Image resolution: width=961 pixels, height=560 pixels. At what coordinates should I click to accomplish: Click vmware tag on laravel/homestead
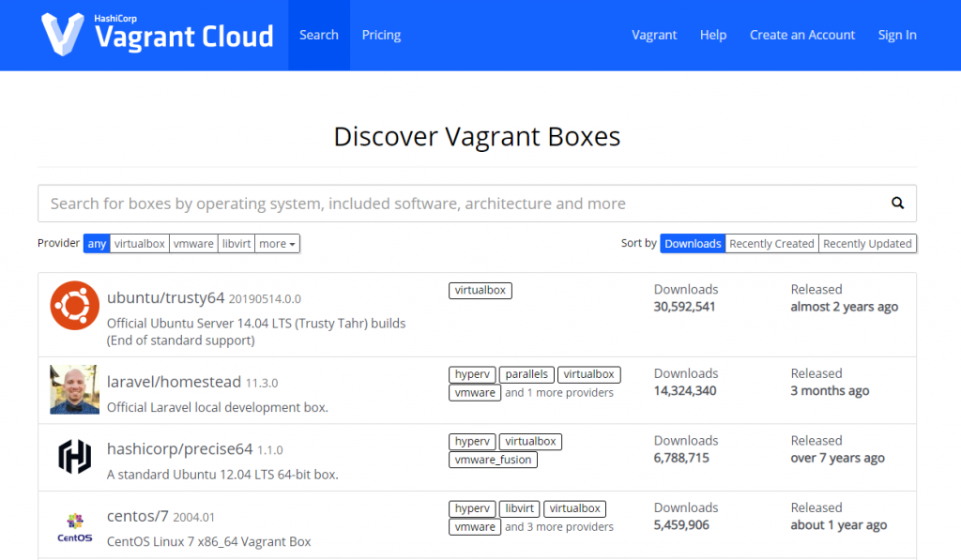click(474, 393)
